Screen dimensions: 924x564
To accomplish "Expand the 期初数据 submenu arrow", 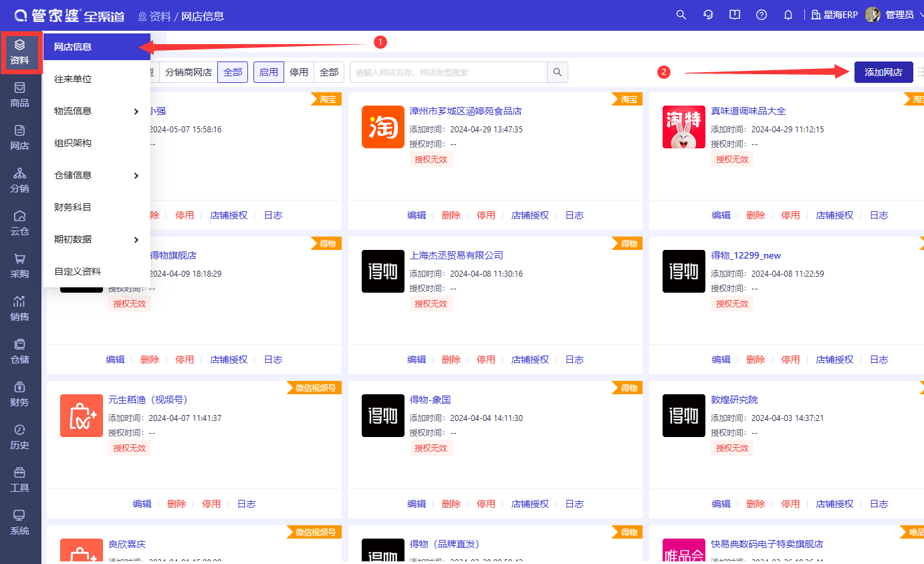I will coord(136,239).
